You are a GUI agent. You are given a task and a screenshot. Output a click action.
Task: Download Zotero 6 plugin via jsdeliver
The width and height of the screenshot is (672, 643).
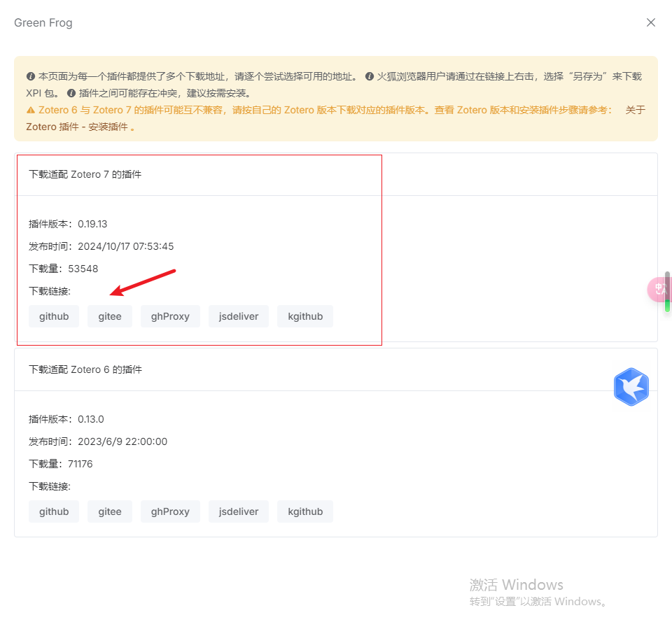pos(239,511)
